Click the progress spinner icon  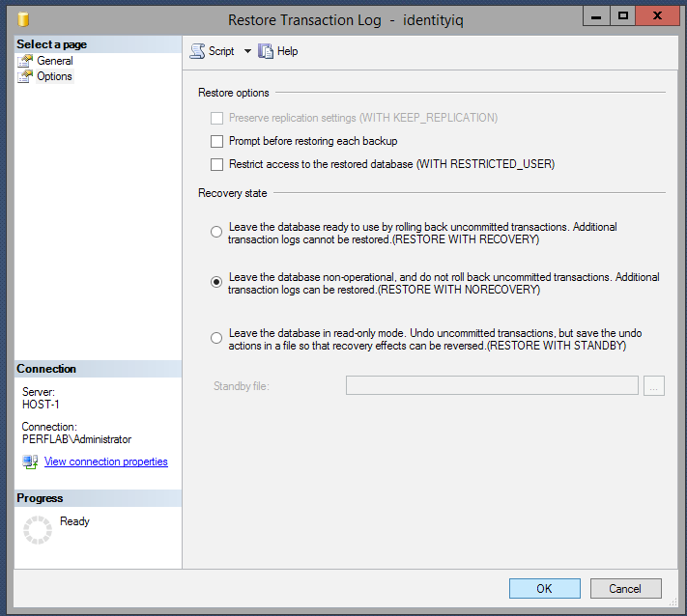[x=38, y=530]
